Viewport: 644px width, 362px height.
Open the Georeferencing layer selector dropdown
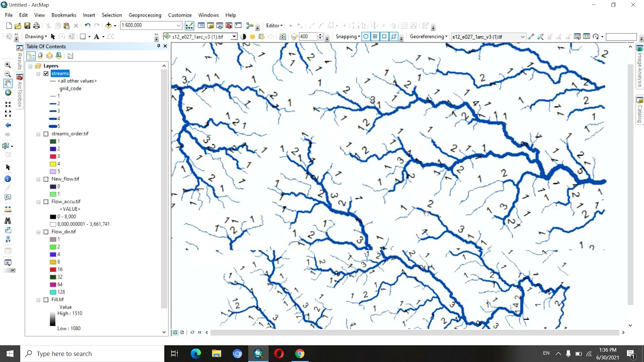point(522,37)
